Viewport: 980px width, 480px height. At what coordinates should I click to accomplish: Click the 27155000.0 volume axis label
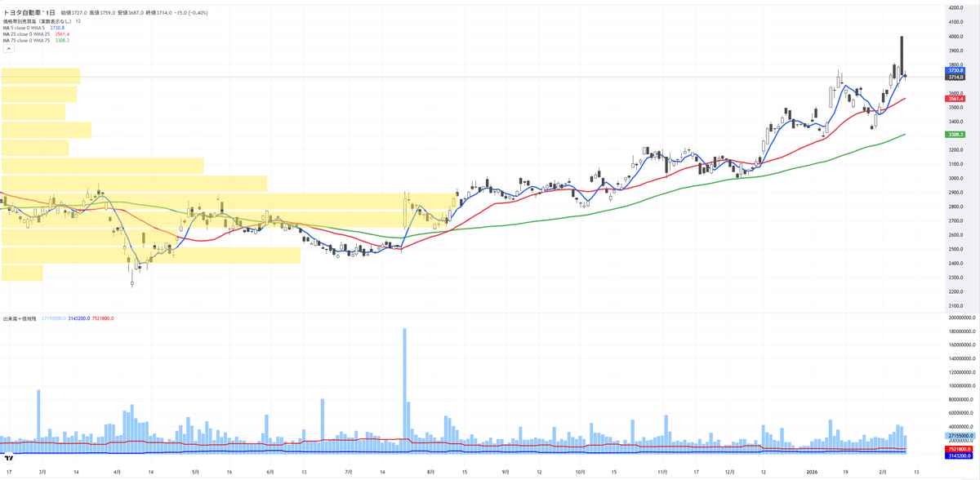pyautogui.click(x=960, y=437)
